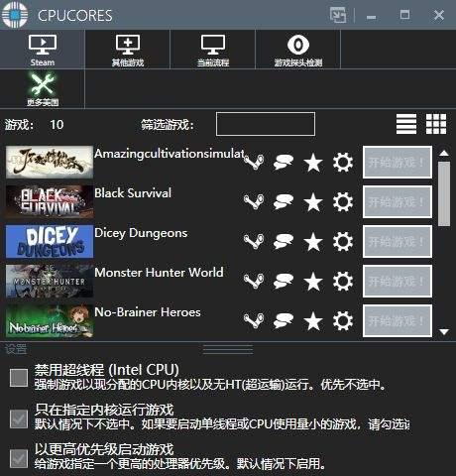Select the Steam tab

point(43,50)
